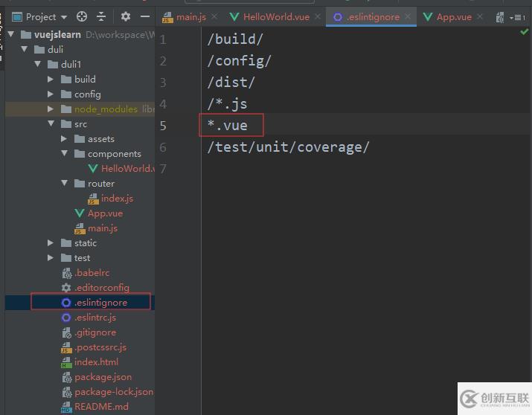Screen dimensions: 532x415
Task: Select index.js under router
Action: [117, 199]
